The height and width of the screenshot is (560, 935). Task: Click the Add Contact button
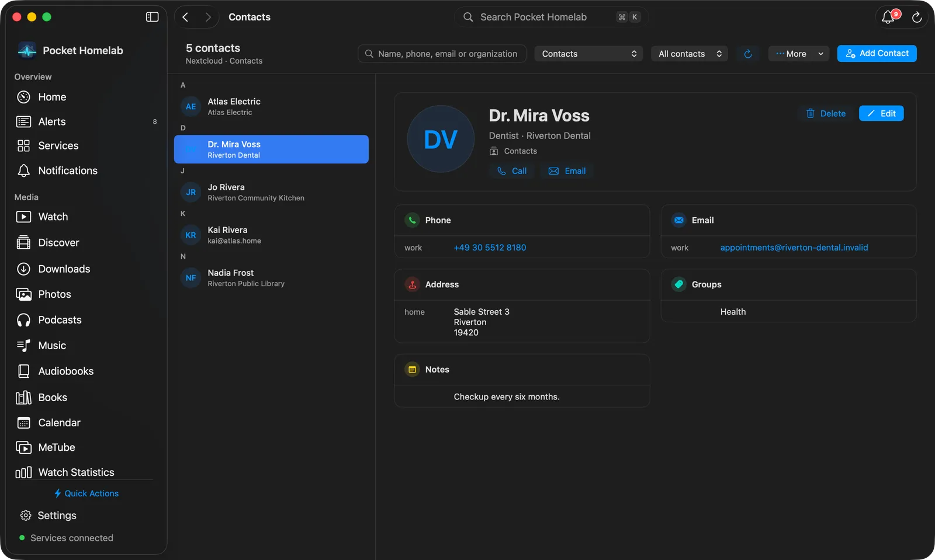877,53
